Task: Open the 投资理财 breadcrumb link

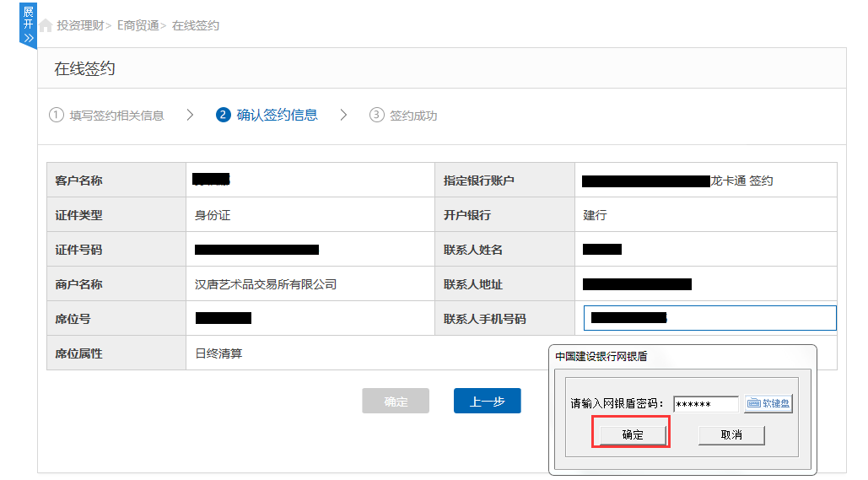Action: [x=80, y=25]
